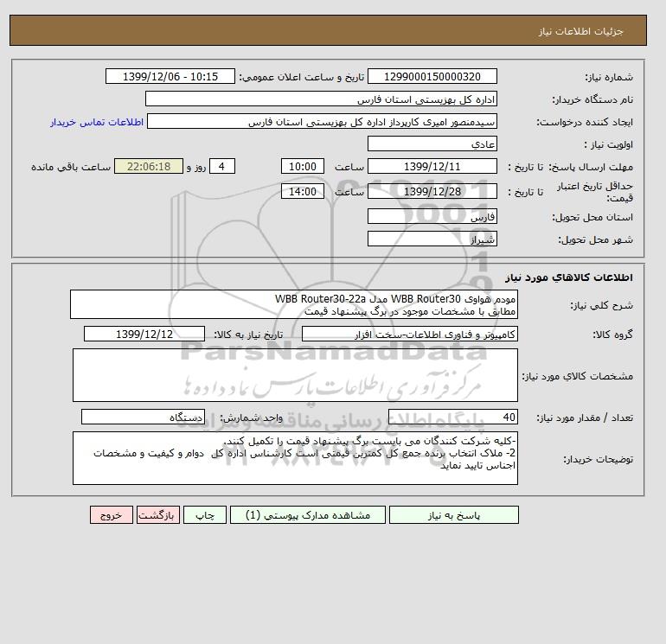Click the label تاریخ و ساعت اعلان عمومی
The height and width of the screenshot is (644, 666).
(302, 77)
